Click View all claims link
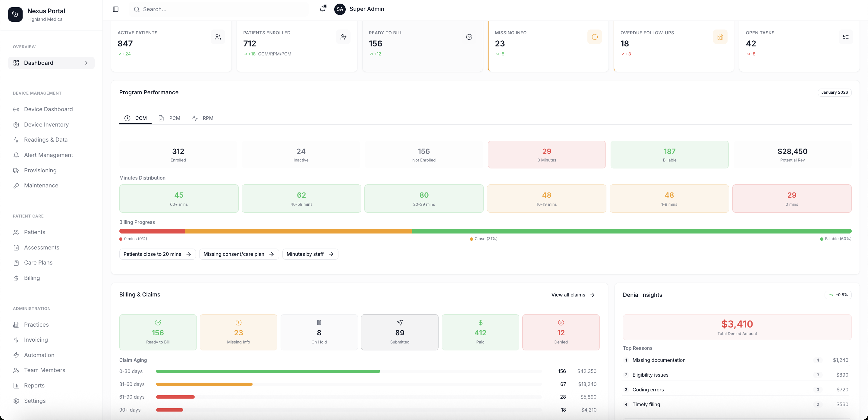This screenshot has width=868, height=420. coord(573,295)
